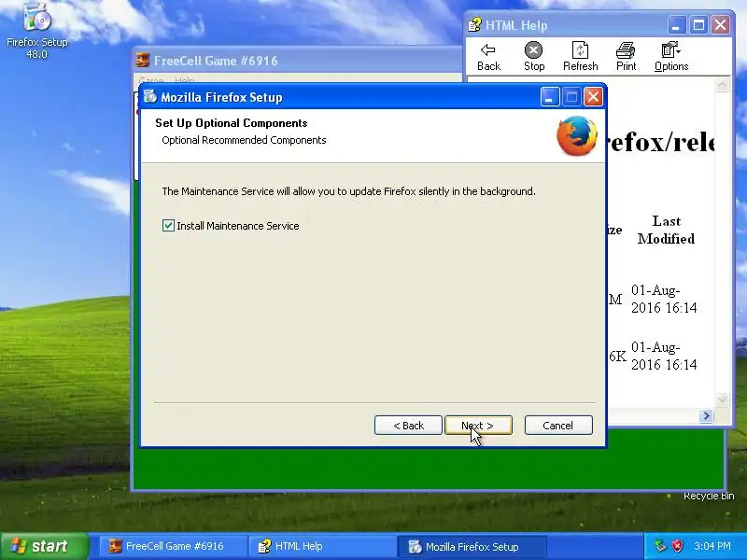Minimize the Mozilla Firefox Setup window
This screenshot has width=747, height=560.
click(x=549, y=97)
